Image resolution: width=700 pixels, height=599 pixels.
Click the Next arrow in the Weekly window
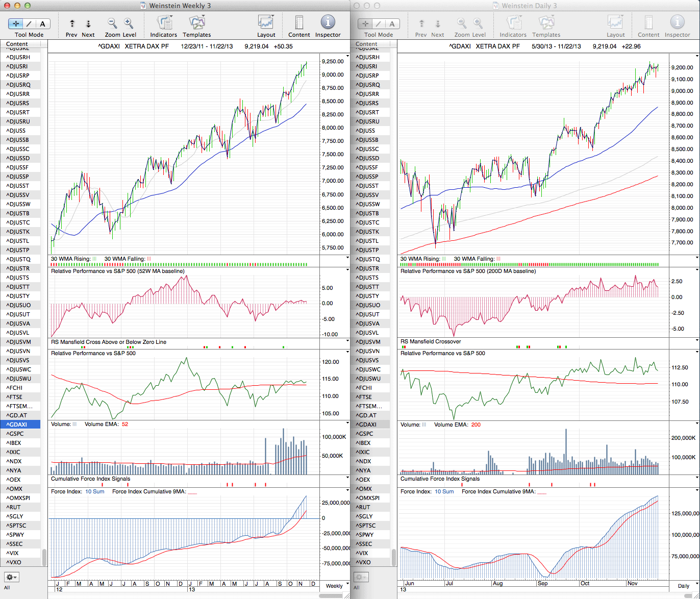[x=88, y=24]
